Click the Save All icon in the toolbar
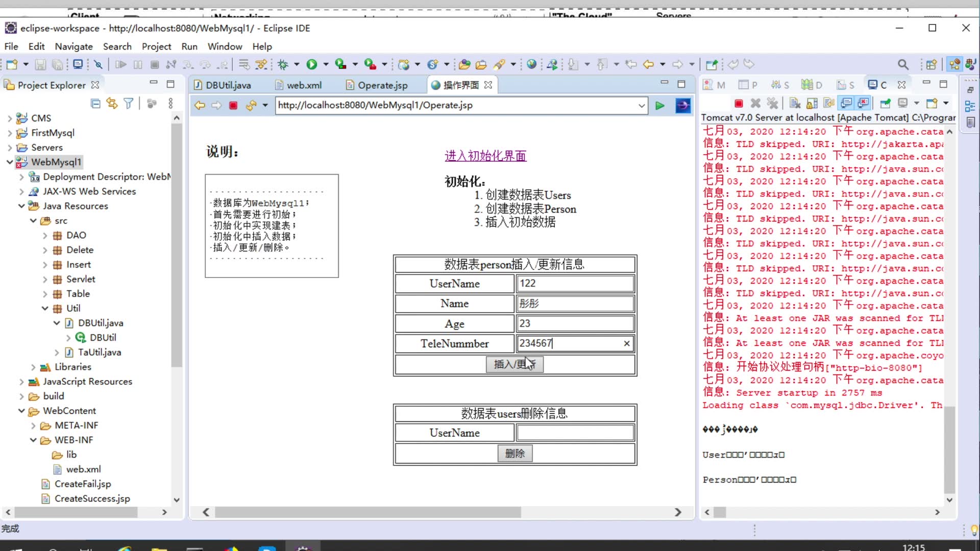980x551 pixels. (x=58, y=64)
